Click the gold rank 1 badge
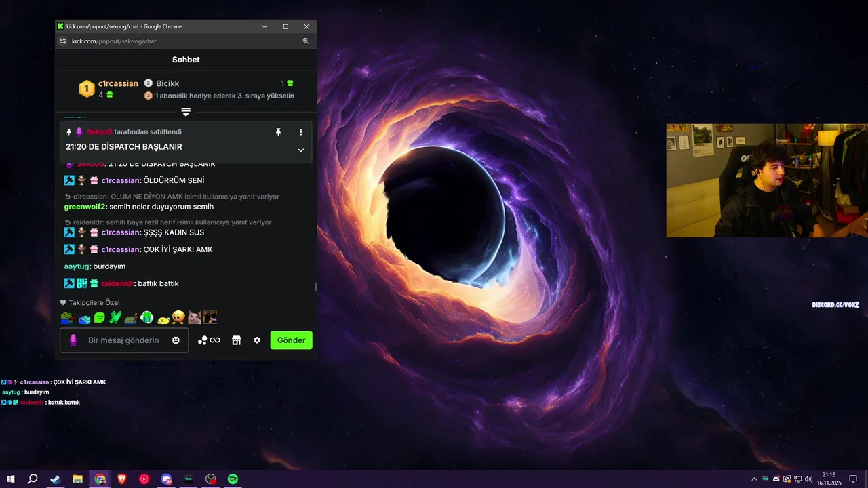Viewport: 868px width, 488px height. click(x=86, y=89)
